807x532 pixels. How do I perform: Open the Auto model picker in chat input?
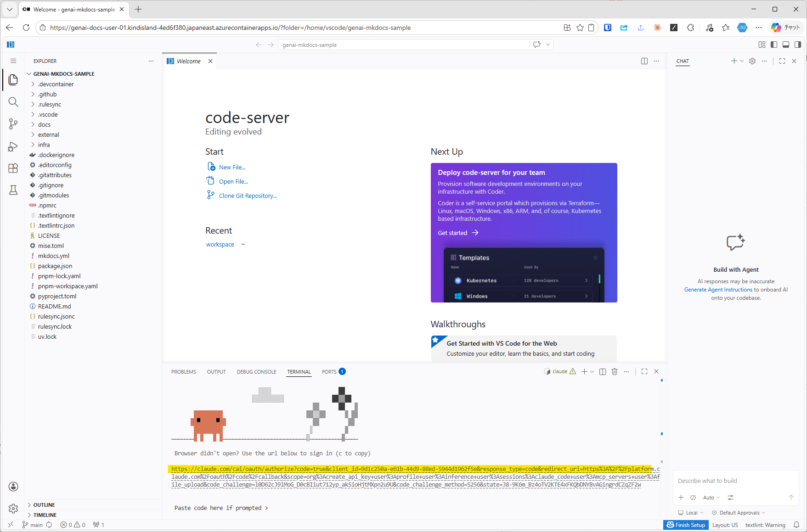coord(711,497)
